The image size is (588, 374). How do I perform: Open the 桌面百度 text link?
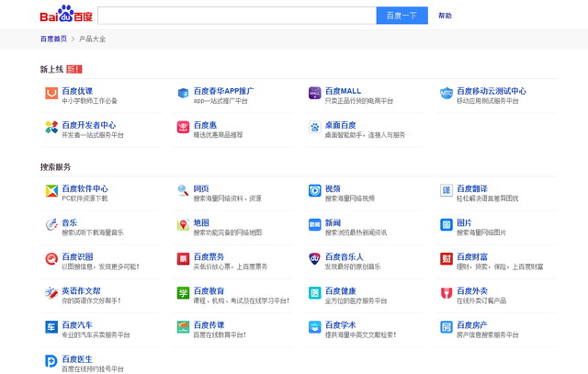341,125
